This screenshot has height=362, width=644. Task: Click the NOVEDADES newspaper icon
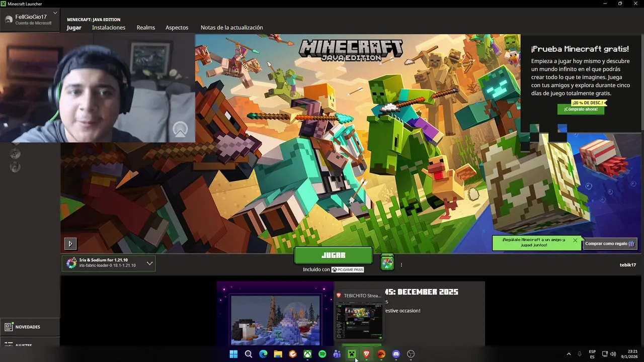(9, 327)
